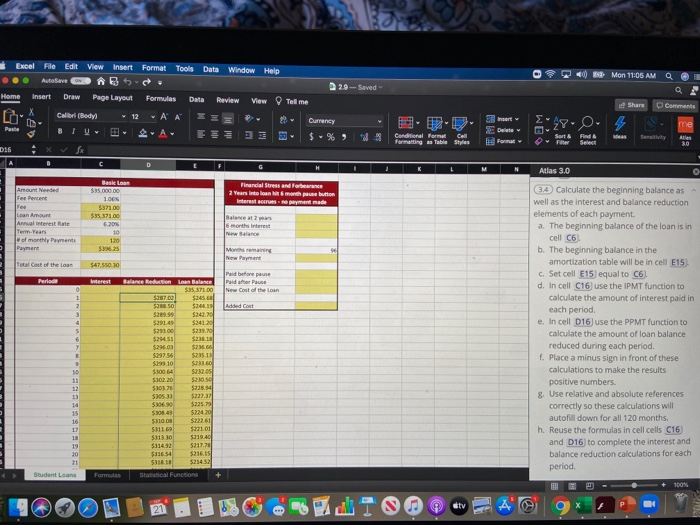Add a new sheet with plus button

point(218,475)
